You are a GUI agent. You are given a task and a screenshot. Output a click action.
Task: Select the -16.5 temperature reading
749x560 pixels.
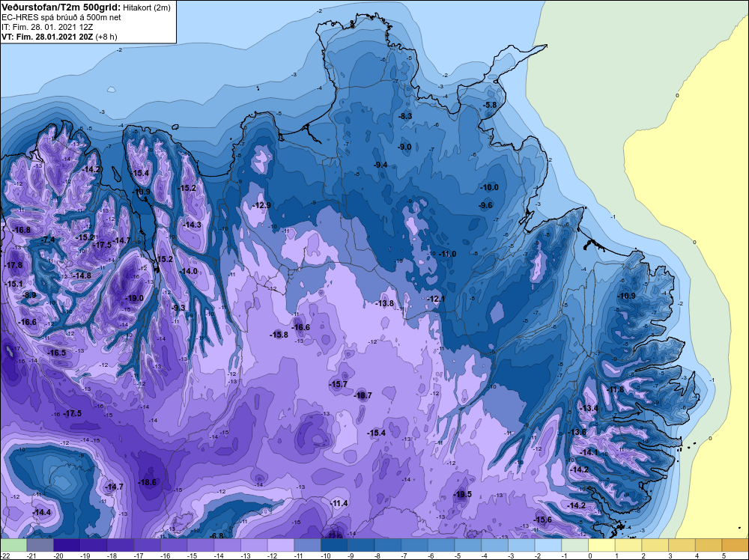57,353
